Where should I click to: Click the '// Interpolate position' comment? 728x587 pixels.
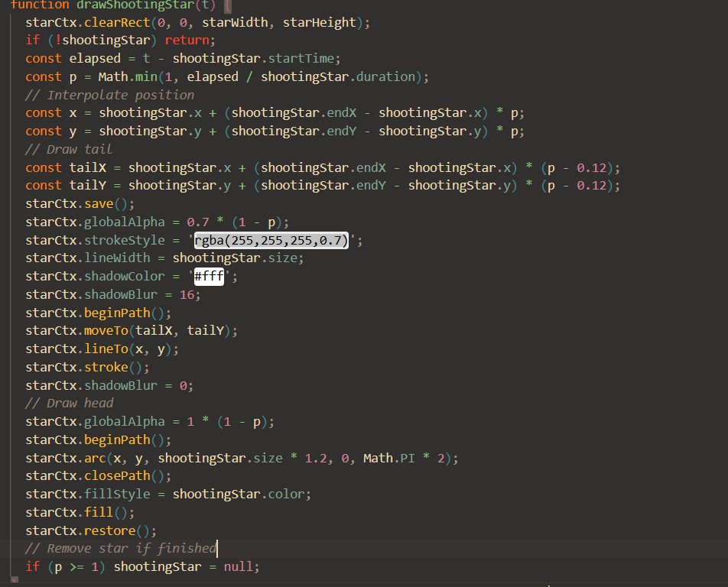point(109,95)
